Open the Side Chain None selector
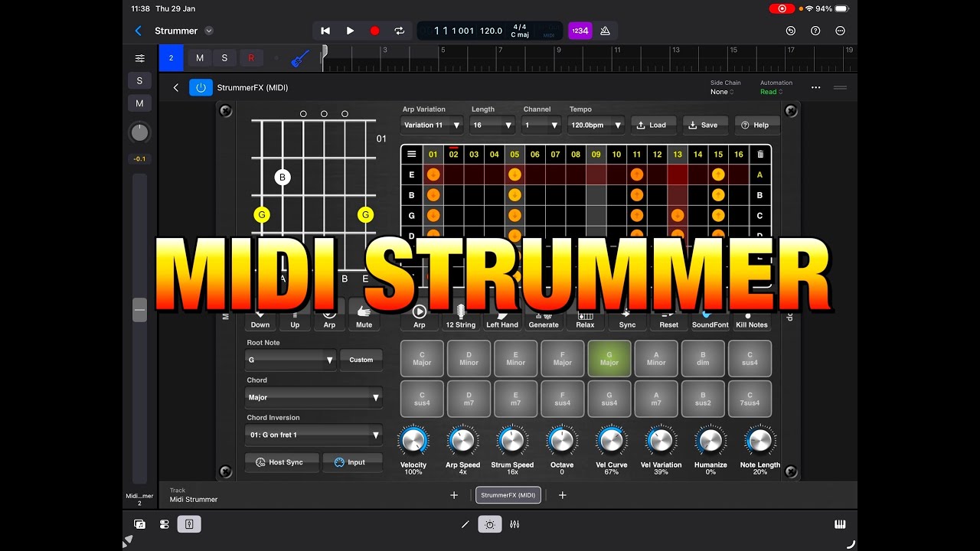 (x=722, y=92)
